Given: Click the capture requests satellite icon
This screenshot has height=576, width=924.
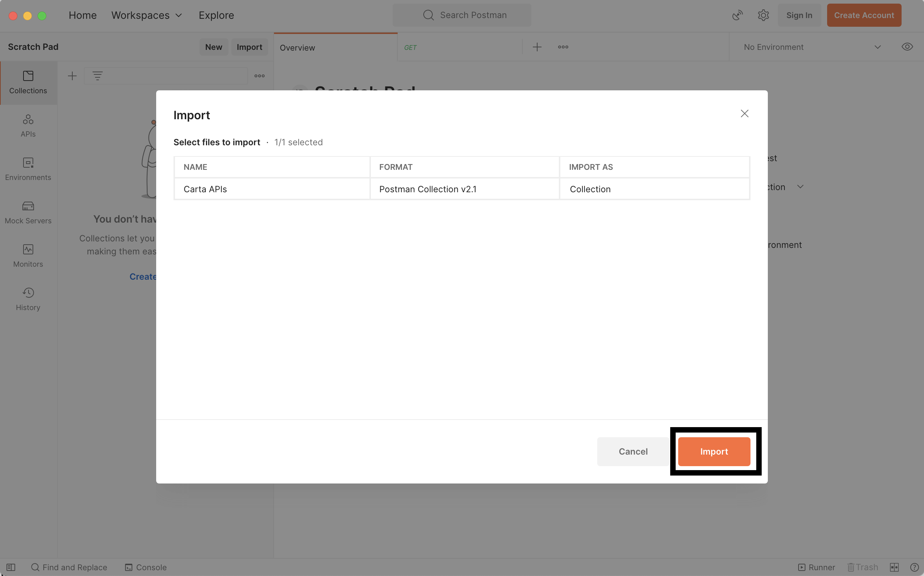Looking at the screenshot, I should tap(737, 15).
